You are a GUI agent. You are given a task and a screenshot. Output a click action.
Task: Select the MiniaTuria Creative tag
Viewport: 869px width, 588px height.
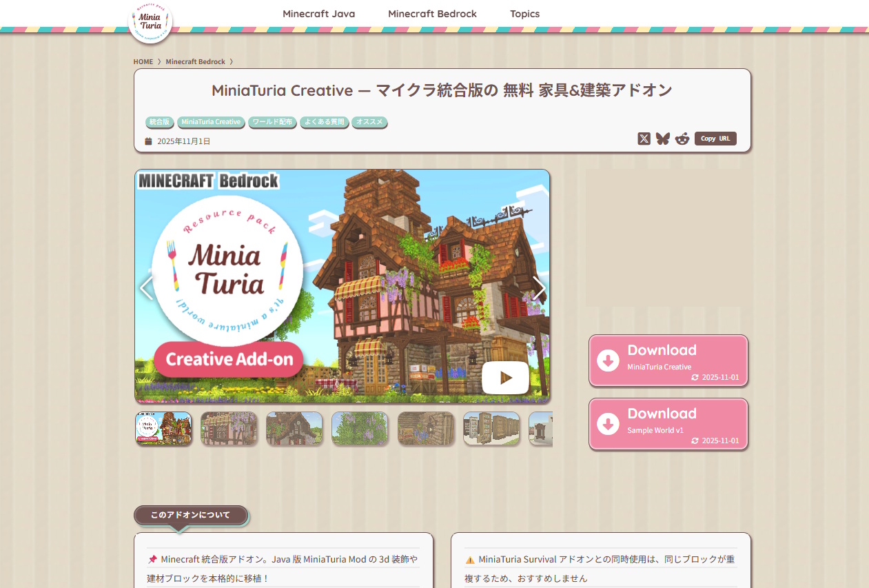211,122
